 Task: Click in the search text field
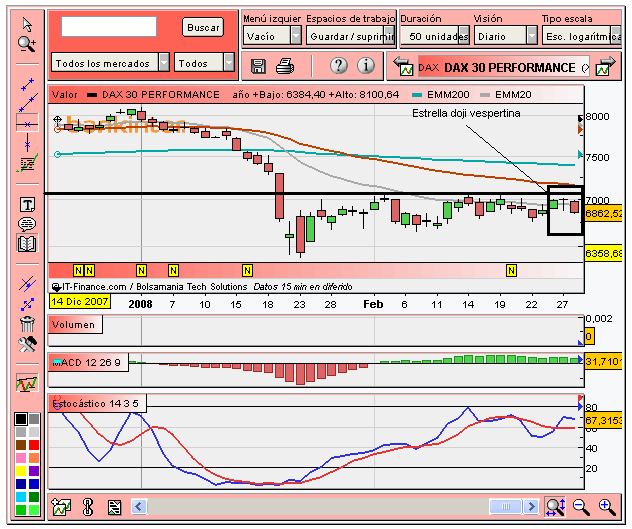pos(109,27)
